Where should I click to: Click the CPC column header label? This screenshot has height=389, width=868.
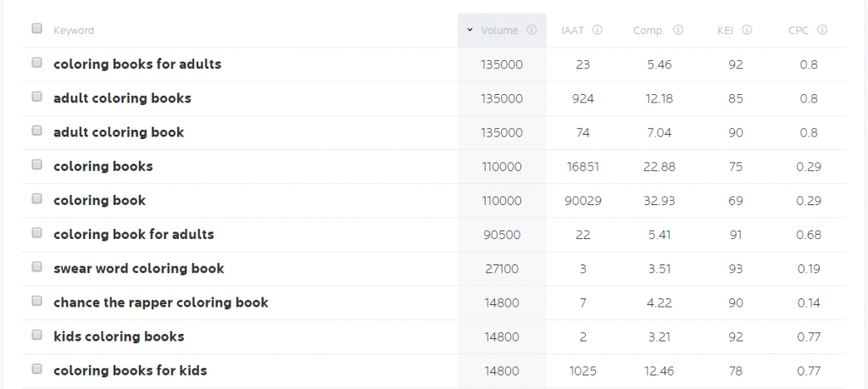pos(798,31)
